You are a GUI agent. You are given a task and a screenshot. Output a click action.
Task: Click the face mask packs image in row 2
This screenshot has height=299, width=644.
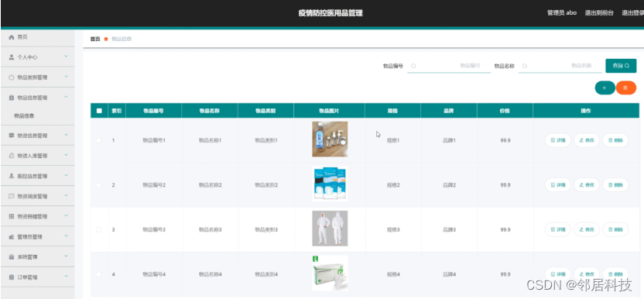point(330,184)
